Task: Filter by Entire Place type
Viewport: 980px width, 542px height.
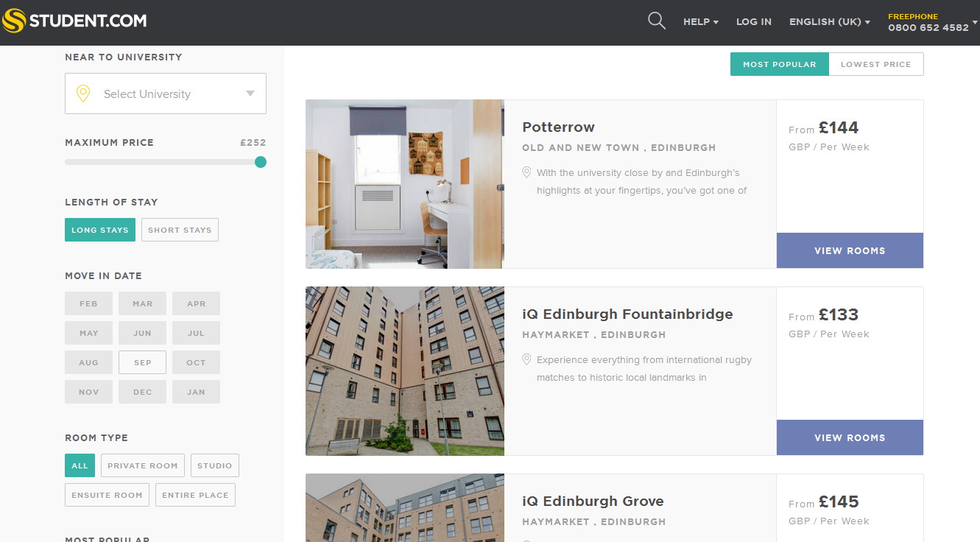Action: coord(195,495)
